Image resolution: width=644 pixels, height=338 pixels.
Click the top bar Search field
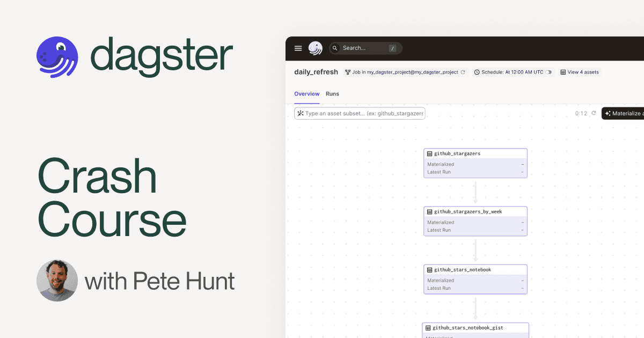(x=365, y=48)
